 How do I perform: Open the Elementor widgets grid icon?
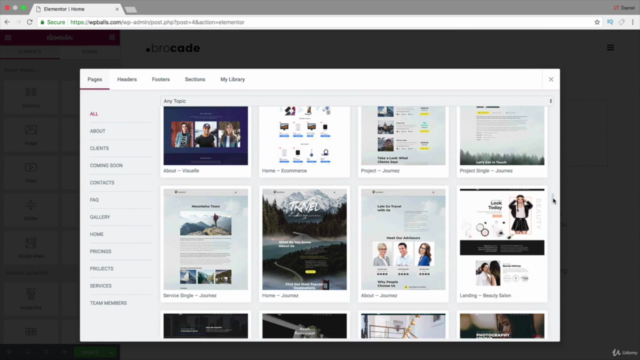click(112, 38)
